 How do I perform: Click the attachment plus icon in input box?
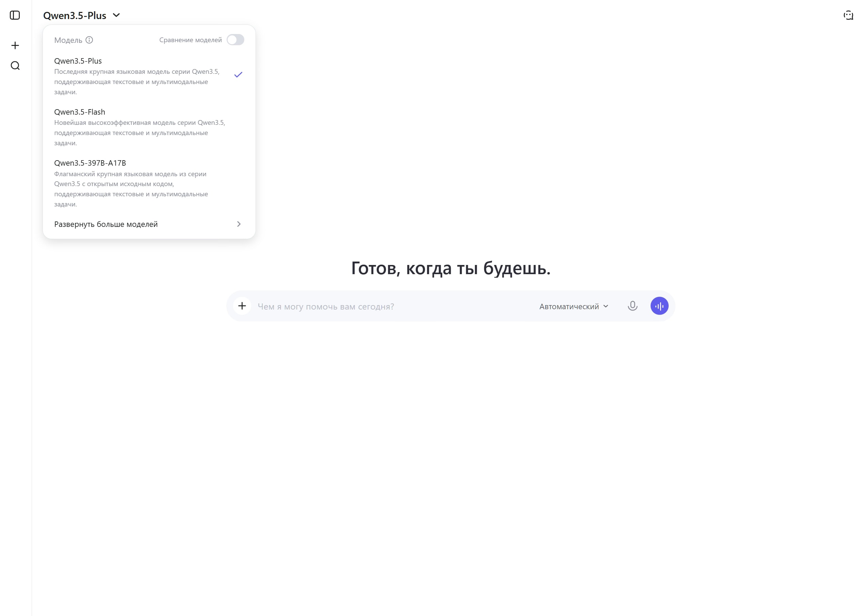click(242, 306)
